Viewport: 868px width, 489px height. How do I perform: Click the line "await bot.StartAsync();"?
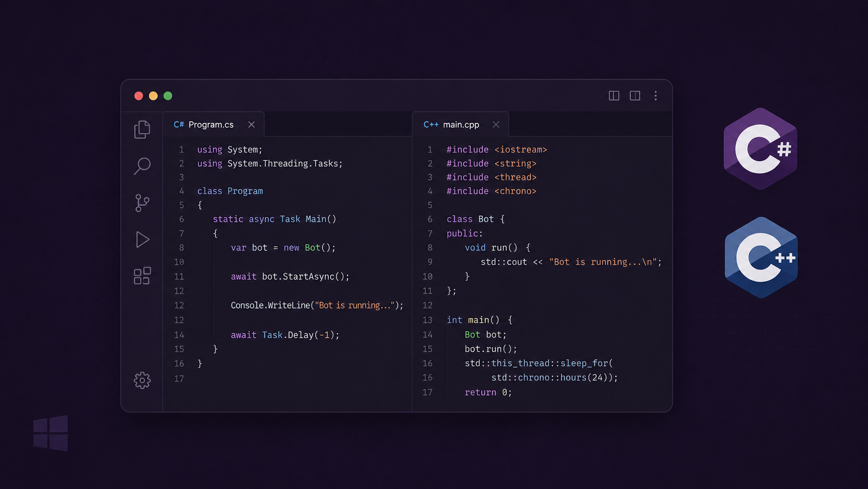290,276
